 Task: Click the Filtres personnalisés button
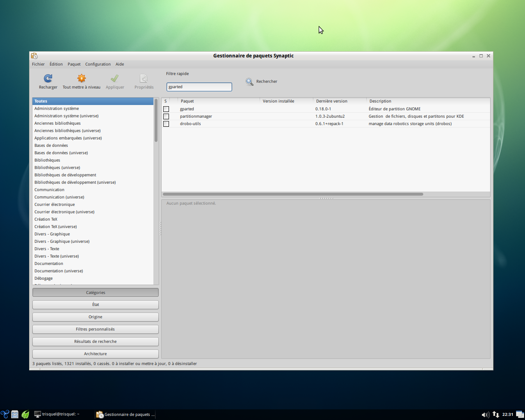[96, 329]
